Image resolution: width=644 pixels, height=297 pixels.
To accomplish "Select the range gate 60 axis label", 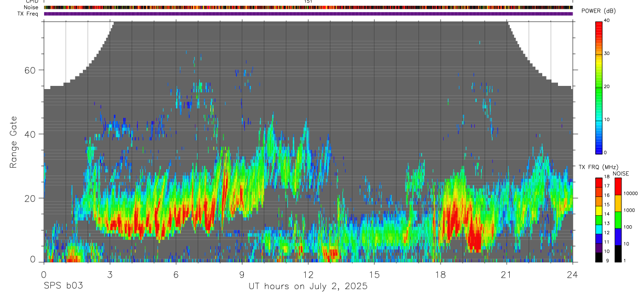I will tap(30, 70).
